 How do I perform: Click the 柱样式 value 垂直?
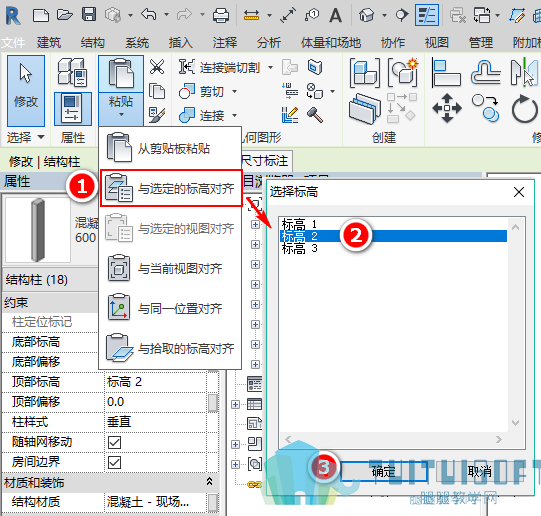point(156,422)
